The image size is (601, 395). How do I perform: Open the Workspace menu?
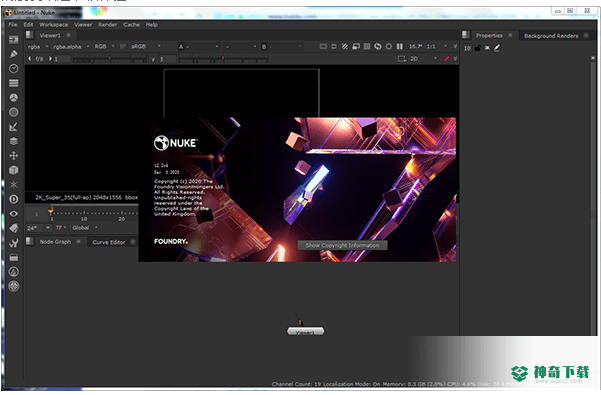pos(54,25)
